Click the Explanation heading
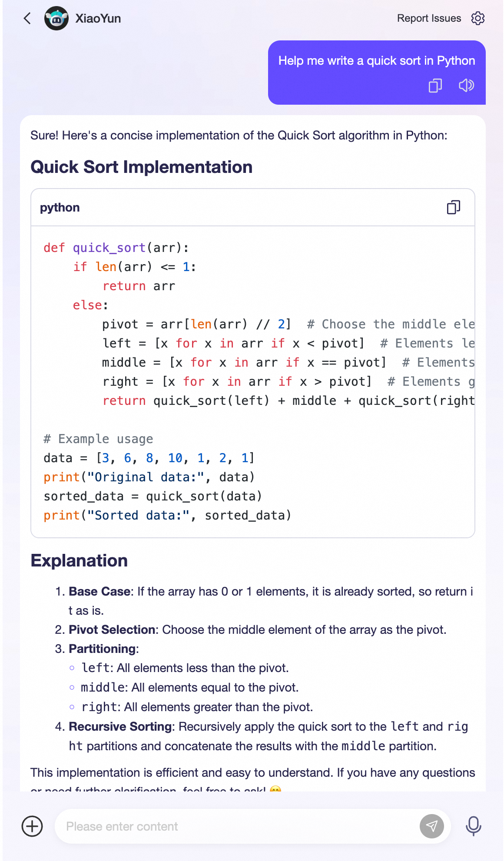 (79, 560)
